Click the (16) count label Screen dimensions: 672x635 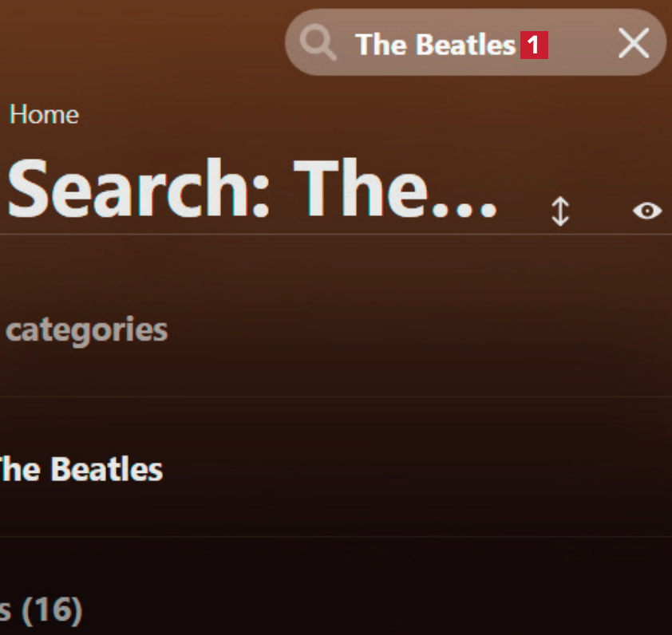pyautogui.click(x=52, y=611)
